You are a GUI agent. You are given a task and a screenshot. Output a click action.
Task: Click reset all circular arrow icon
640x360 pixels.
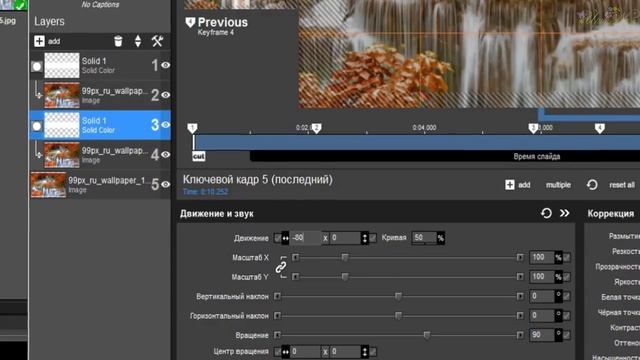pos(592,185)
